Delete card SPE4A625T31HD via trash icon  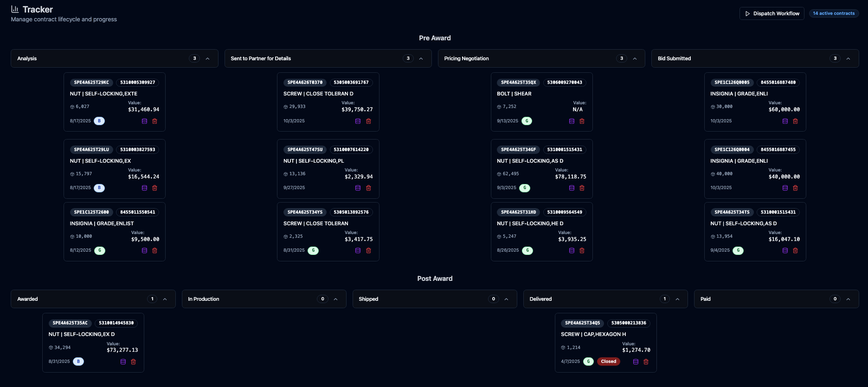582,250
